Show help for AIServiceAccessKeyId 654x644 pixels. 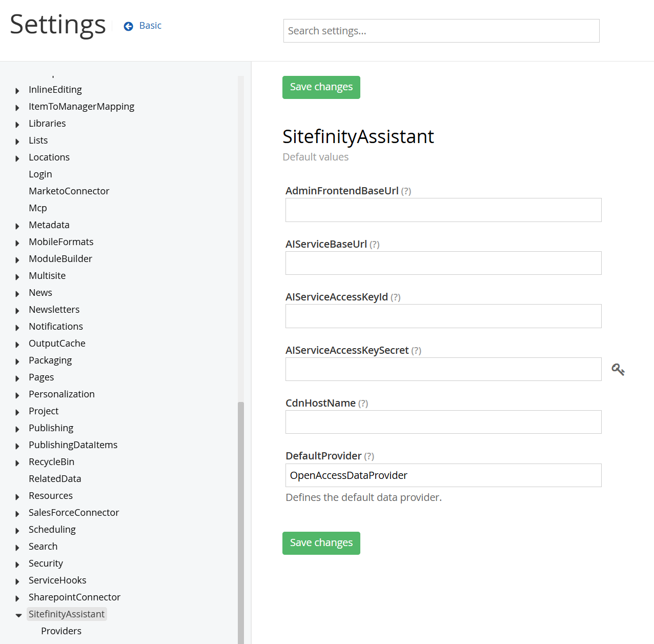pyautogui.click(x=396, y=297)
